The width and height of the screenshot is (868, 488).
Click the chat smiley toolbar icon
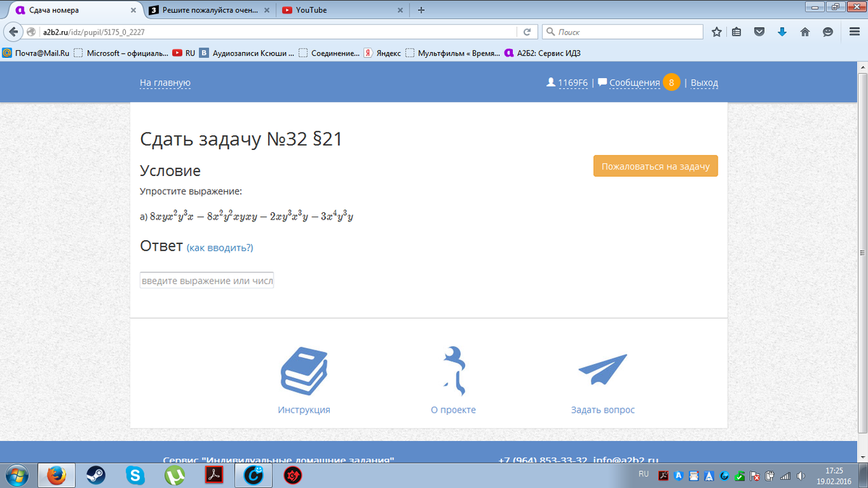coord(827,32)
